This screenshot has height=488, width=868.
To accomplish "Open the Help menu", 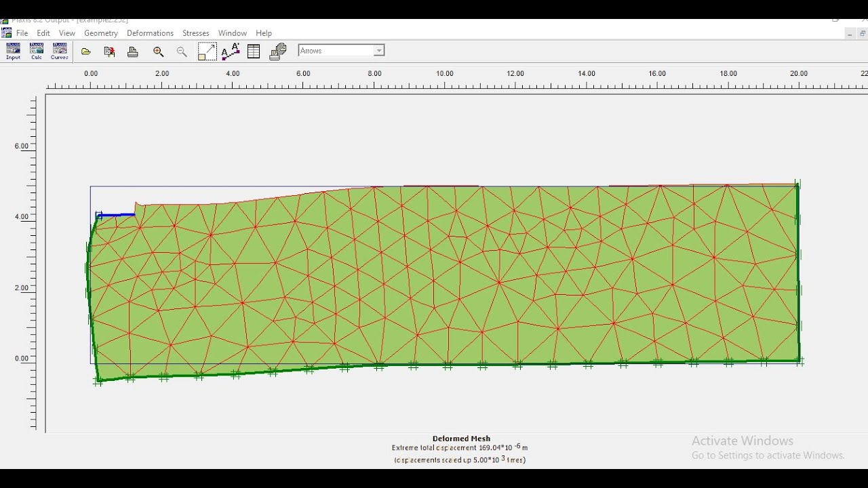I will 264,33.
